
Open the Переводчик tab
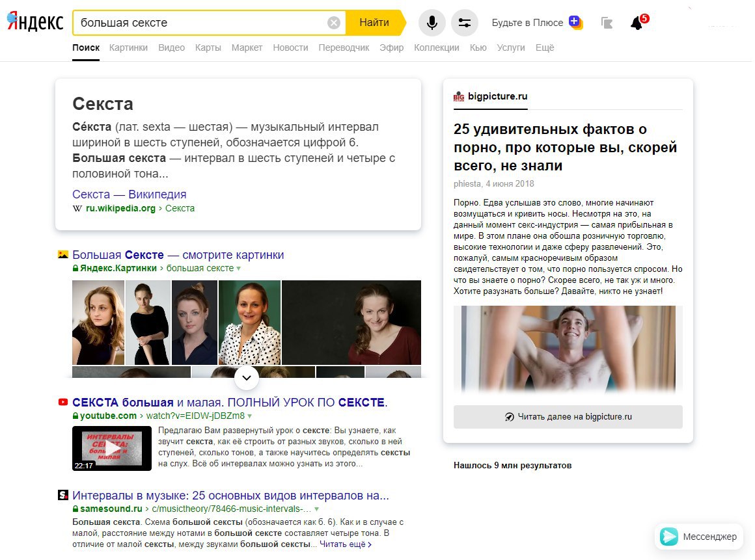point(344,47)
